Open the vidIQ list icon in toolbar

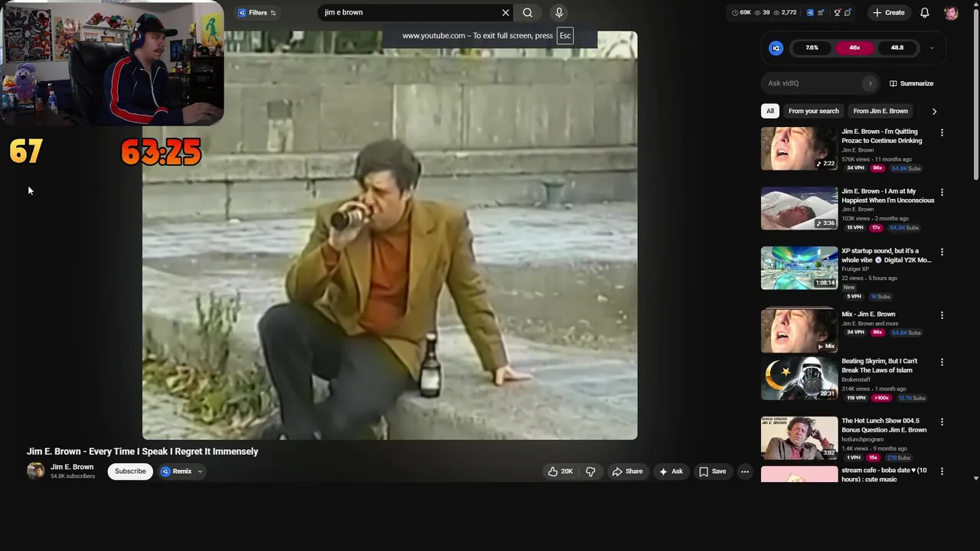coord(822,12)
